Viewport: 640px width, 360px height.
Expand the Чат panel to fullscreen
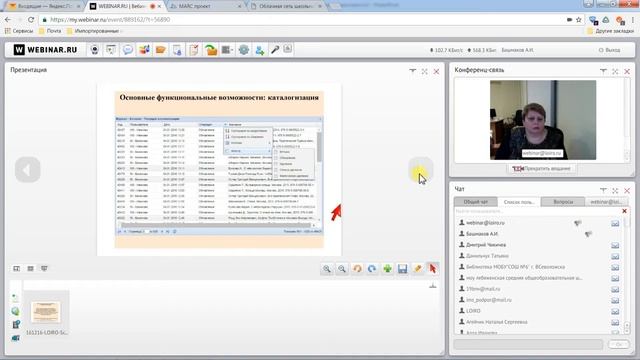tap(615, 190)
